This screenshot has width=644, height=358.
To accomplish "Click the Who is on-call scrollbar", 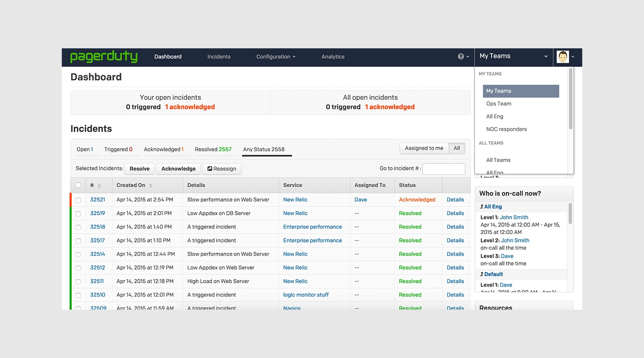I will pyautogui.click(x=570, y=213).
